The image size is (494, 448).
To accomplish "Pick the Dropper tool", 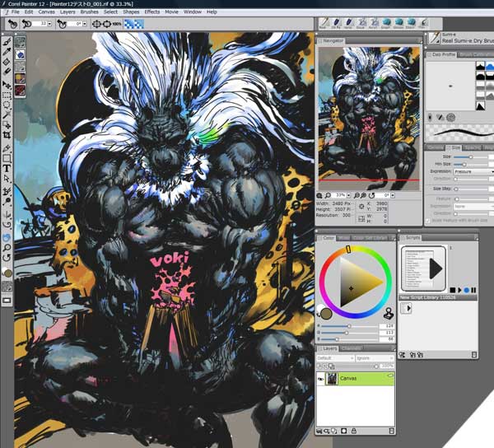I will [x=7, y=51].
